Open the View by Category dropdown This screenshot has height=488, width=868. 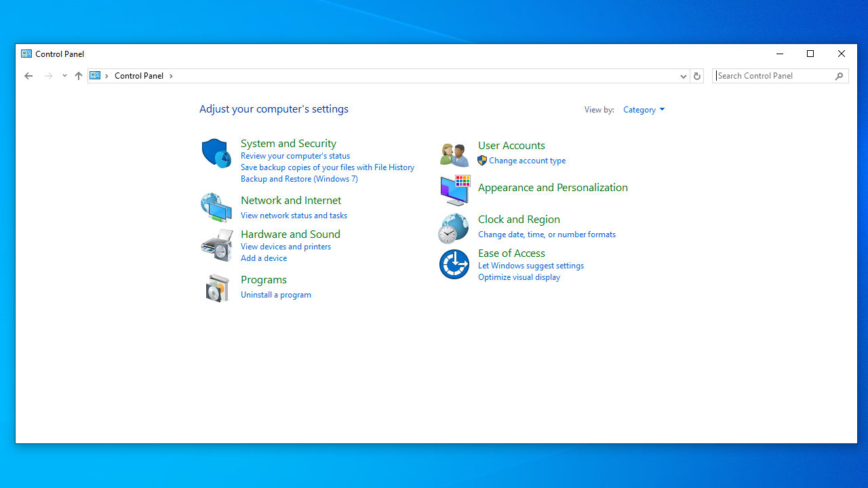click(x=644, y=110)
